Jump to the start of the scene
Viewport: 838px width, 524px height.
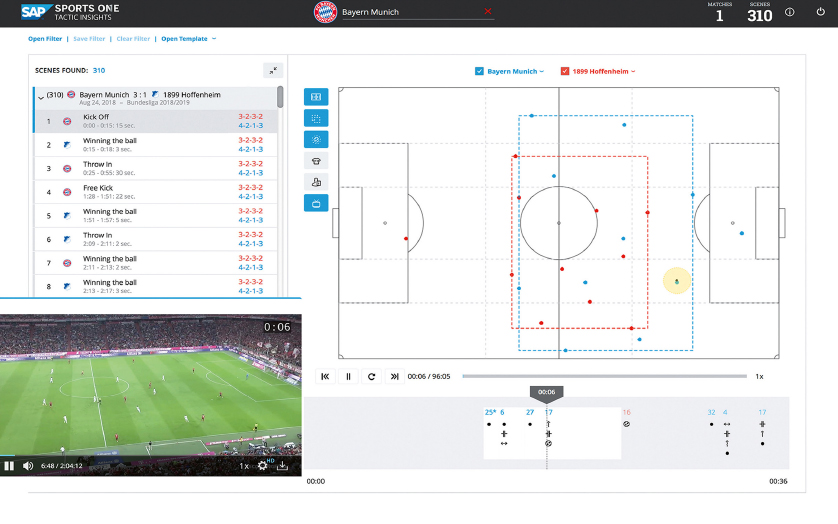[x=325, y=376]
